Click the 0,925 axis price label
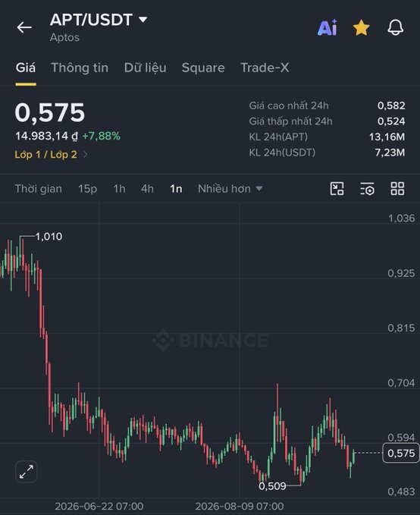Screen dimensions: 420x515 click(401, 273)
